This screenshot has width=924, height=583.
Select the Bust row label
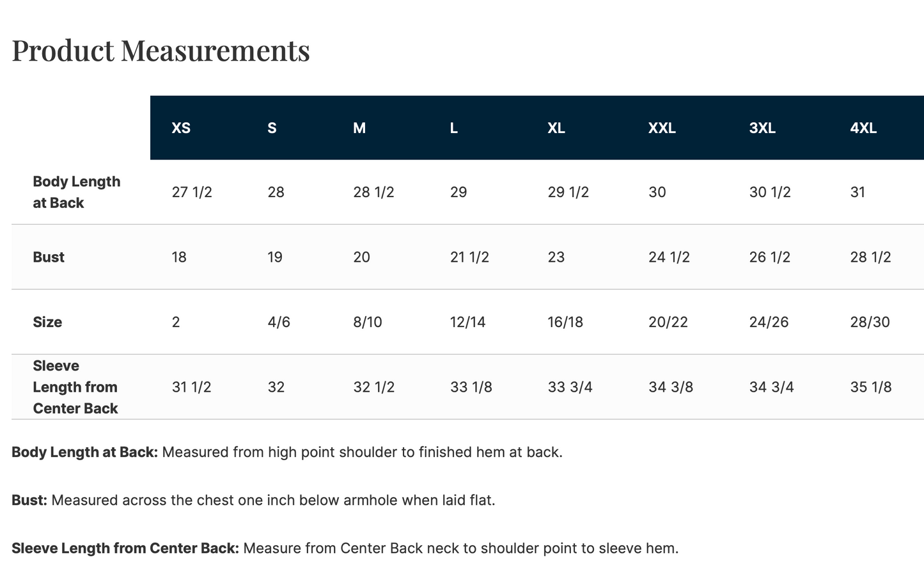pyautogui.click(x=49, y=257)
